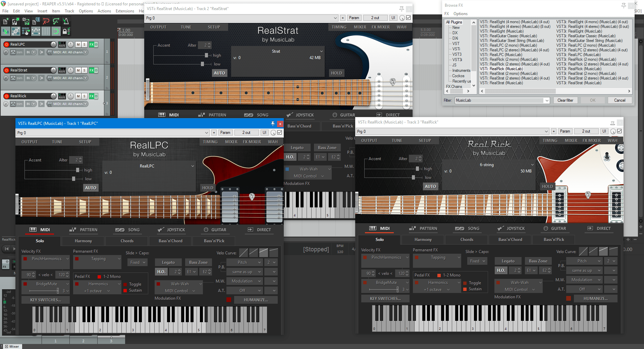Open the Browse FX filter dropdown arrow
Screen dimensions: 644x349
point(547,100)
